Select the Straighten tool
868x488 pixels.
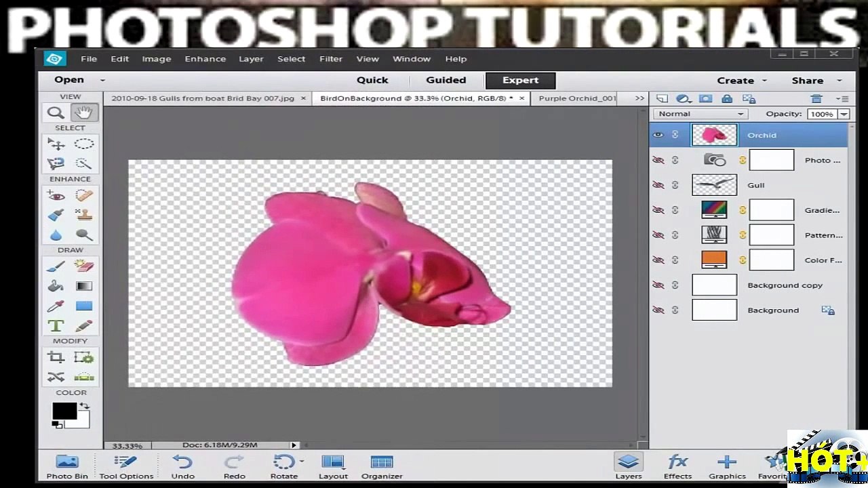point(83,377)
